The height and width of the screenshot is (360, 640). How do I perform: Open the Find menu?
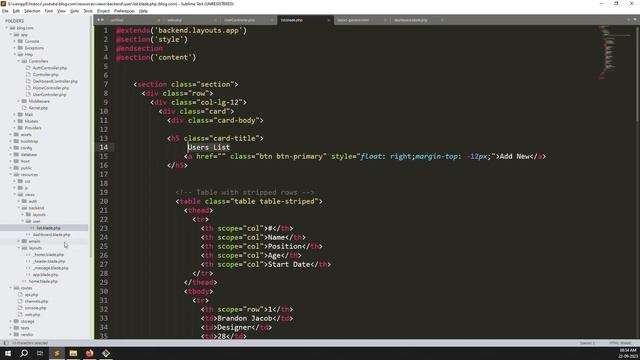click(x=49, y=11)
